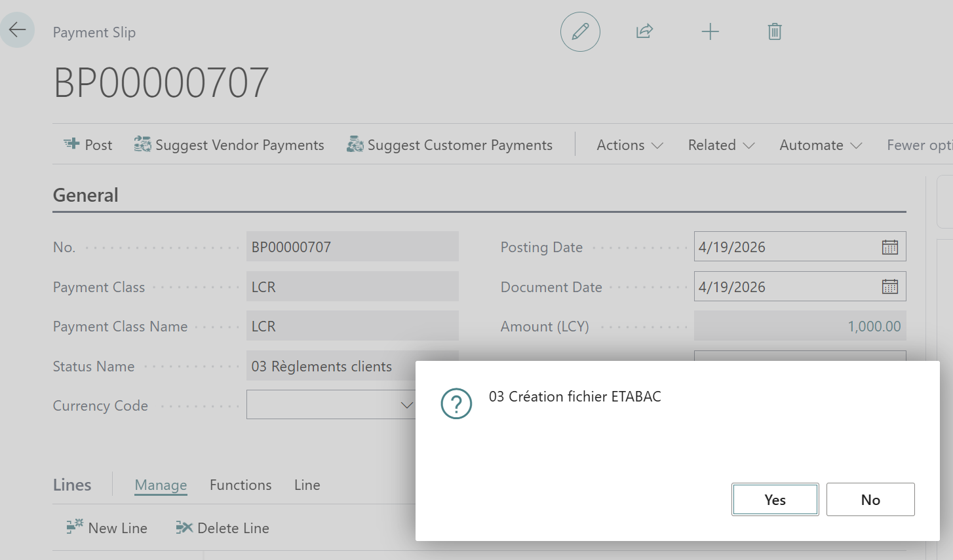Open the Document Date calendar picker
Image resolution: width=953 pixels, height=560 pixels.
tap(889, 287)
